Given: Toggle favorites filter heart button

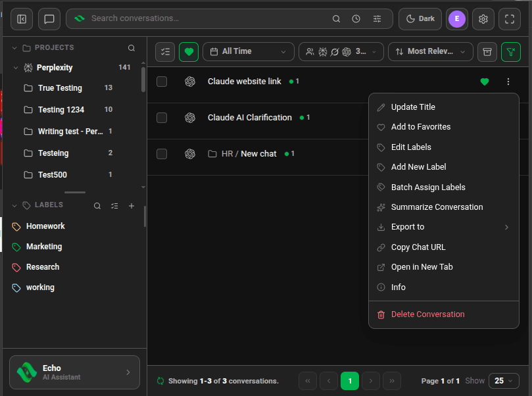Looking at the screenshot, I should tap(189, 52).
